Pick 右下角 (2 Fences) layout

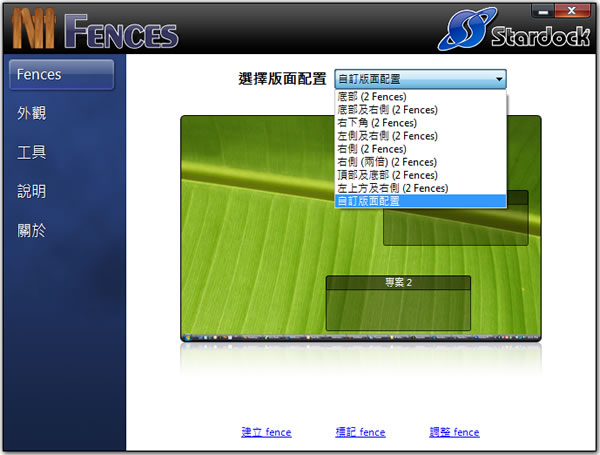(x=420, y=123)
